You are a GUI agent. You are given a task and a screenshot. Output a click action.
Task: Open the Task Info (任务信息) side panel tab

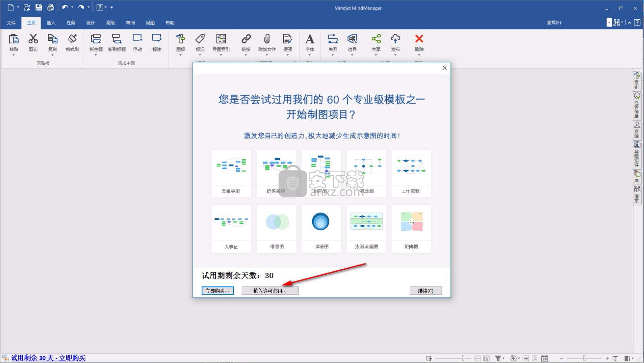pos(637,106)
